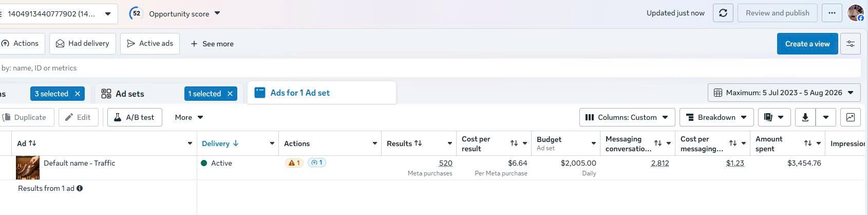Open the charts view icon

pyautogui.click(x=850, y=117)
